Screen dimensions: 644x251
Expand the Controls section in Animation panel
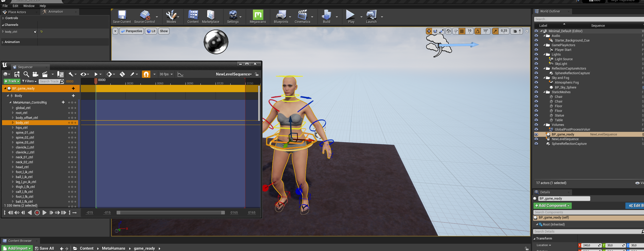click(3, 18)
